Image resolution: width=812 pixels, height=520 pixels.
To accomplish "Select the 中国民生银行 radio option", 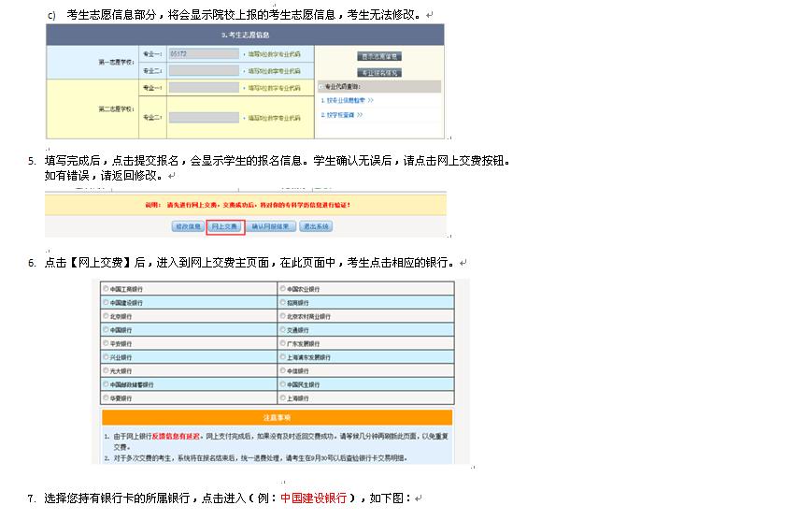I will (x=283, y=384).
